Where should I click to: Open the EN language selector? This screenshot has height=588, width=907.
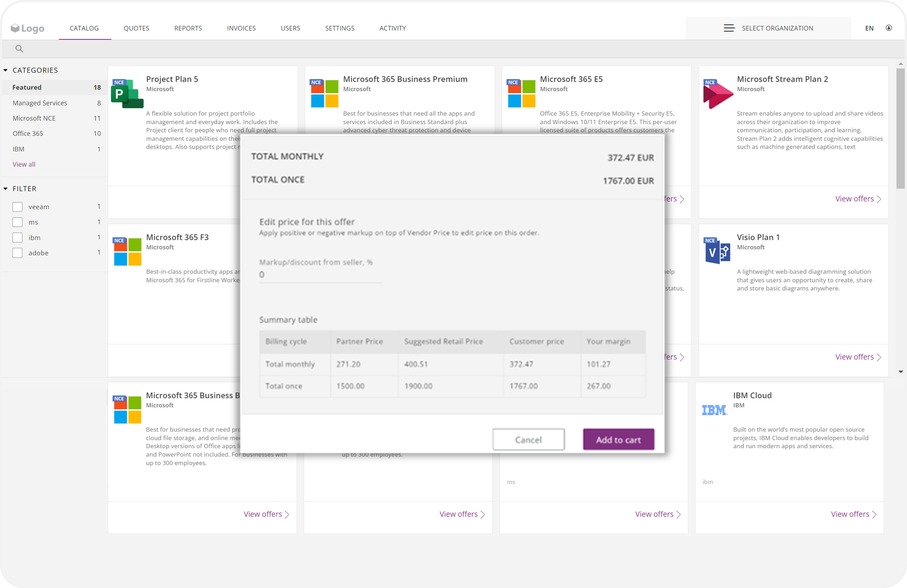click(869, 28)
